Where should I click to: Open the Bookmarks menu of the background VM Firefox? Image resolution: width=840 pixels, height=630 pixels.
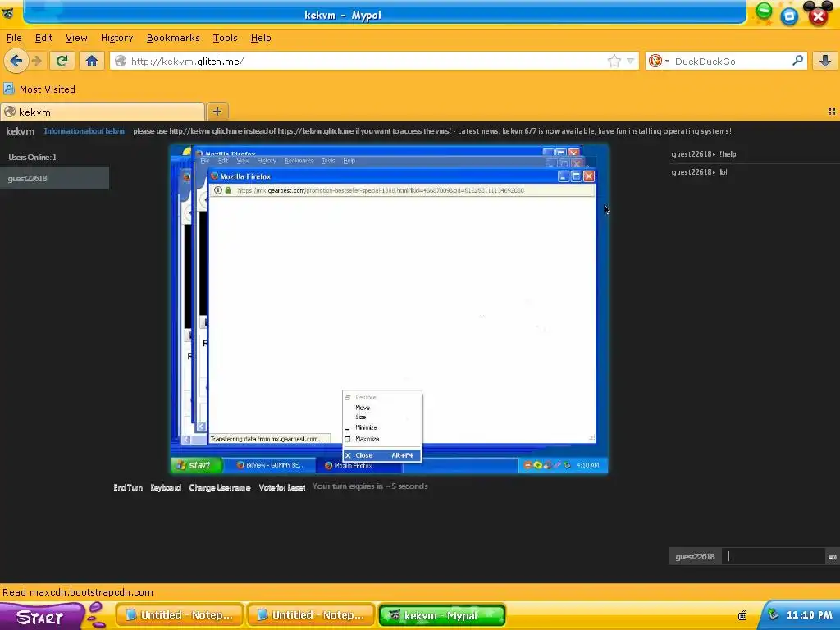pyautogui.click(x=299, y=161)
